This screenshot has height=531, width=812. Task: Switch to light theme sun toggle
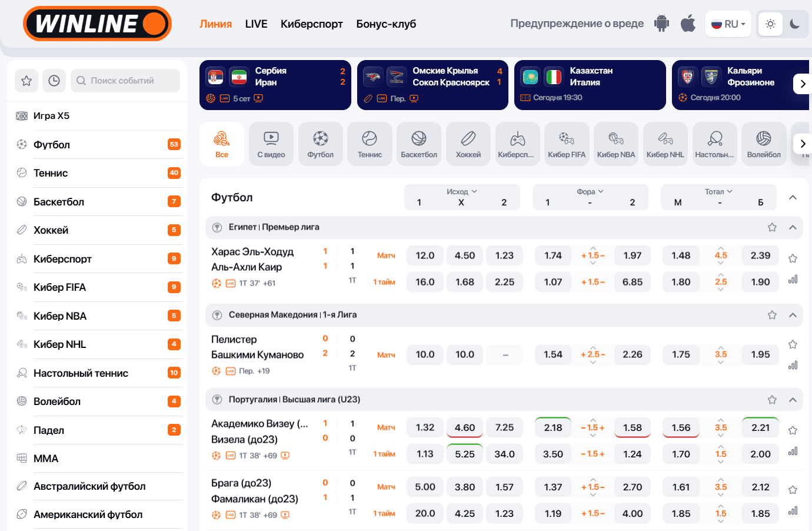(x=770, y=24)
